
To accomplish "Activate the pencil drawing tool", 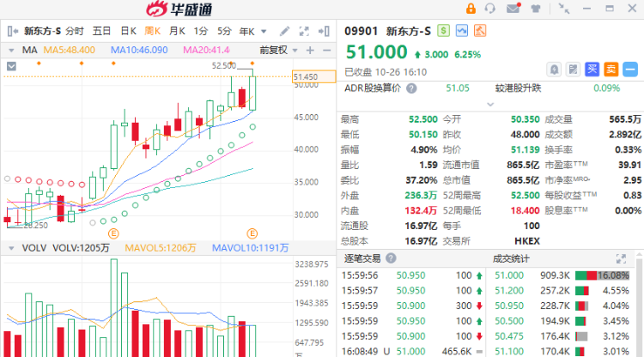I will [x=284, y=31].
